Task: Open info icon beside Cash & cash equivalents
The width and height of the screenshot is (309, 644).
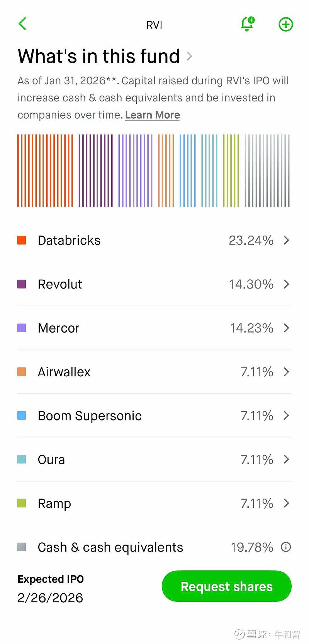Action: (x=286, y=547)
